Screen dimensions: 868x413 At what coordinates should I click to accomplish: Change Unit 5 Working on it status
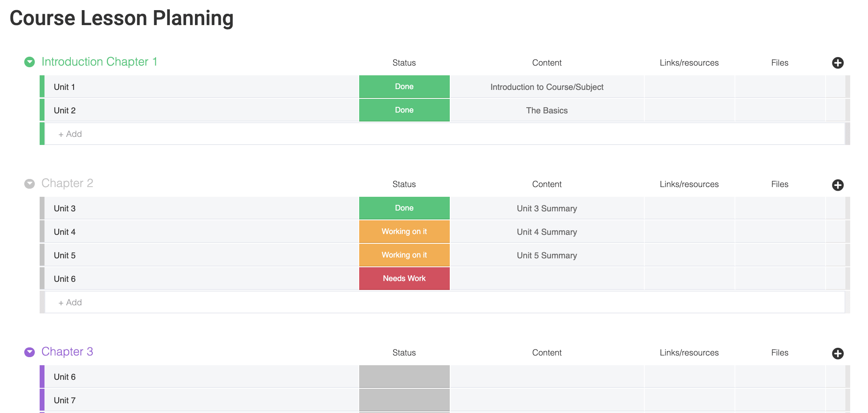click(404, 255)
